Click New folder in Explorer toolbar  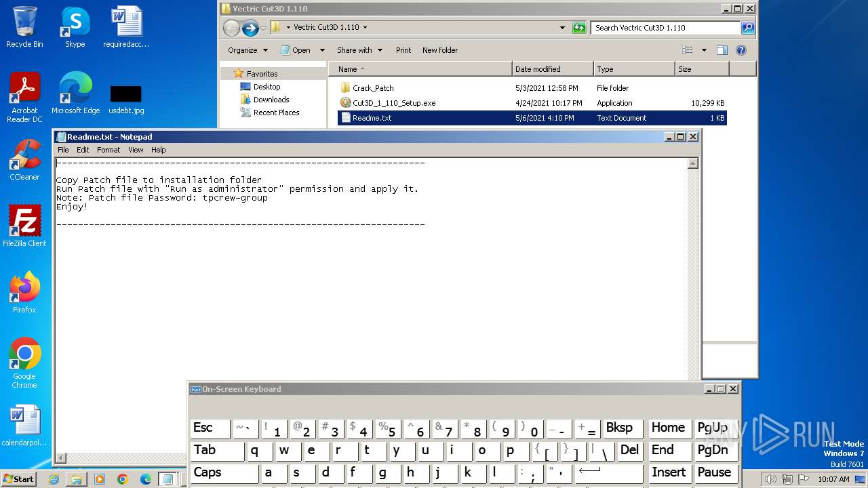[440, 50]
